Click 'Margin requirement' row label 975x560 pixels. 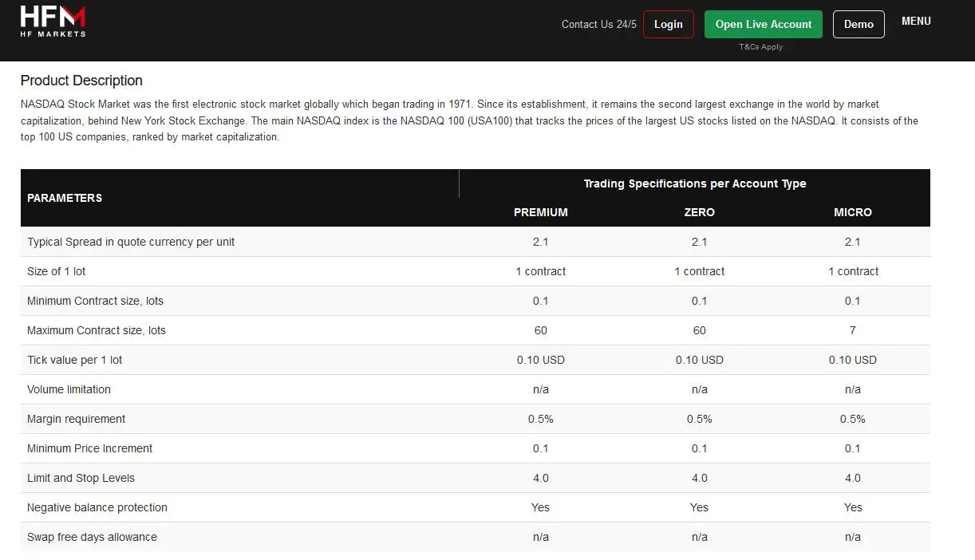click(x=77, y=419)
